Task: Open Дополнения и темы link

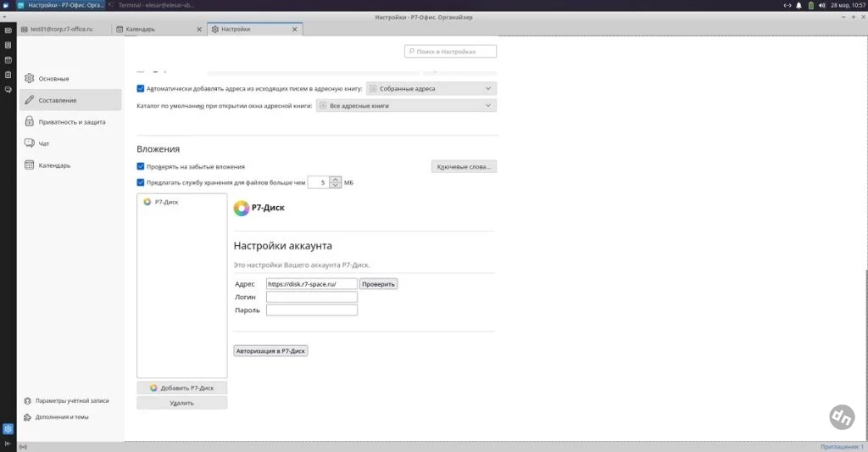Action: pyautogui.click(x=62, y=417)
